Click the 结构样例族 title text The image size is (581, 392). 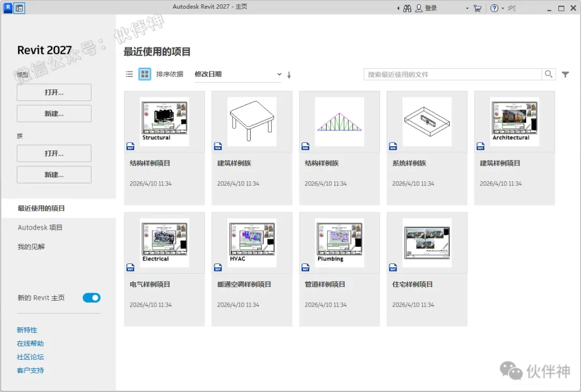[x=322, y=163]
